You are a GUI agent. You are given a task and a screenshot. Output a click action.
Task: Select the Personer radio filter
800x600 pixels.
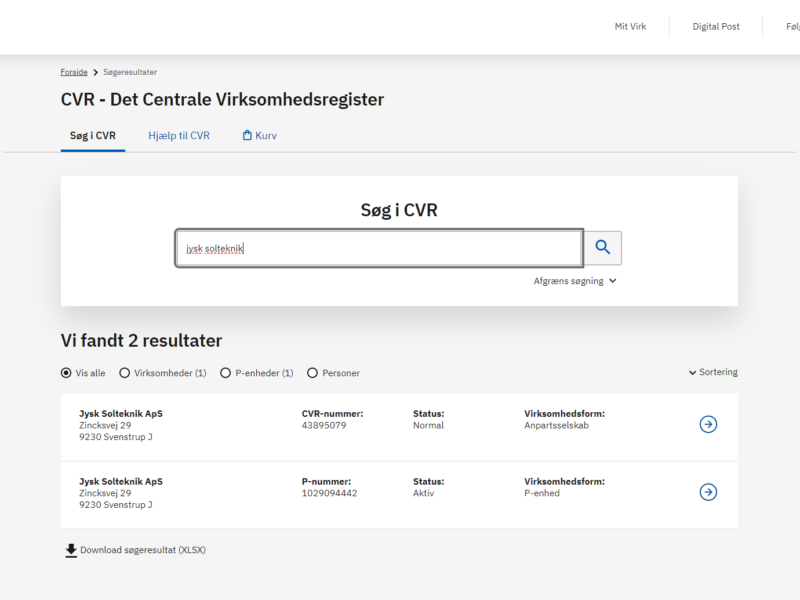pyautogui.click(x=313, y=373)
